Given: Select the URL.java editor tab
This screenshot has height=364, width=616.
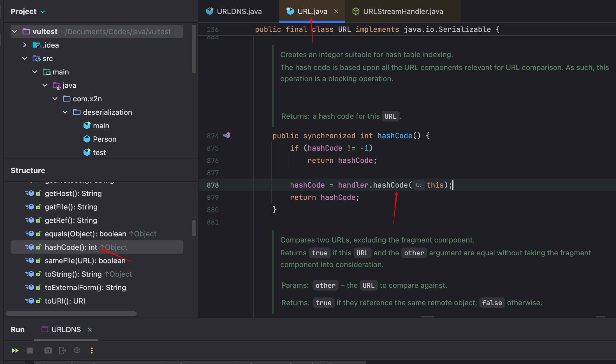Looking at the screenshot, I should pos(312,11).
